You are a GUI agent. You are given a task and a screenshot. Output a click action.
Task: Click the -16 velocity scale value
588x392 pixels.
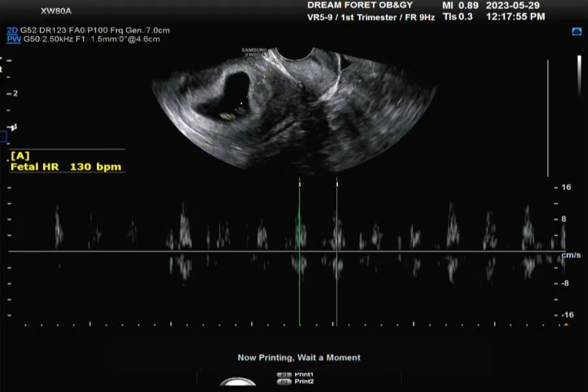(x=567, y=315)
